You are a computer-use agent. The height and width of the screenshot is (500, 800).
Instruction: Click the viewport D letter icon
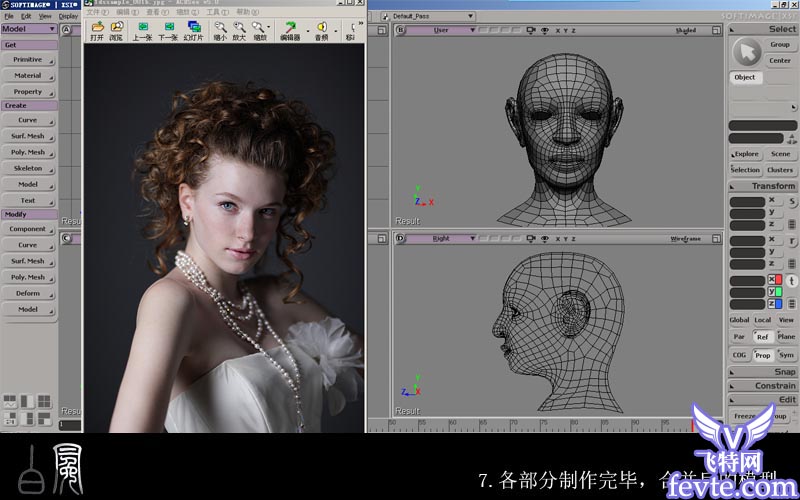point(401,239)
